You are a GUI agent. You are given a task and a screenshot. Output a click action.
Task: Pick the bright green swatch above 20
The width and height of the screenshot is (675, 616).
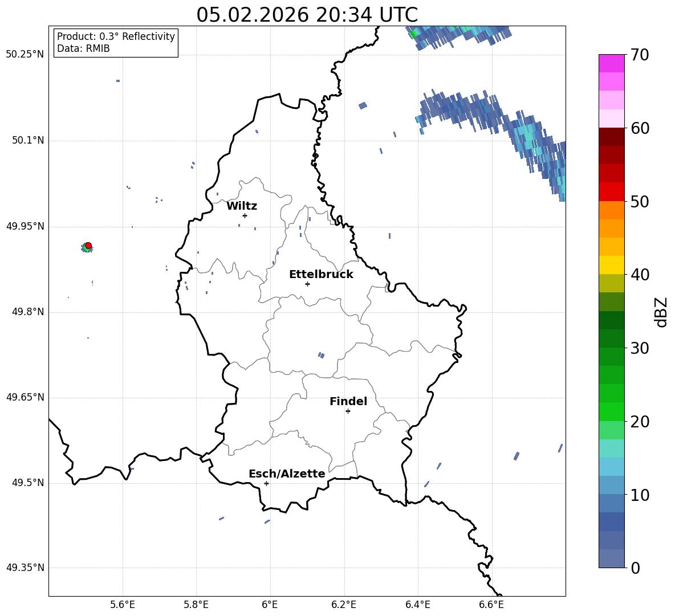[x=612, y=411]
